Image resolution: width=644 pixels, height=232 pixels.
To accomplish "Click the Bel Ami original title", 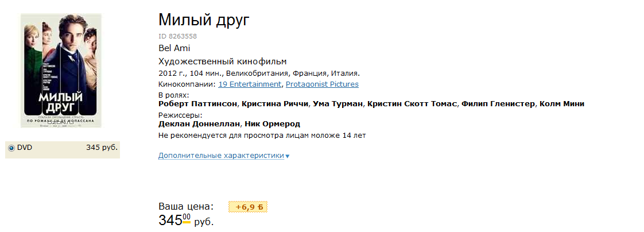I will tap(174, 48).
